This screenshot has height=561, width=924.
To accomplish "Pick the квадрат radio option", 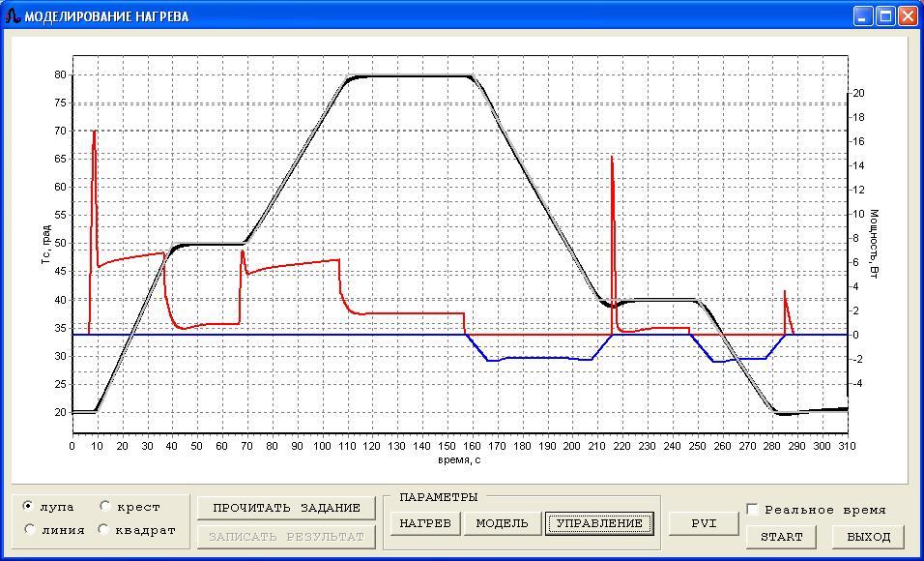I will point(104,529).
